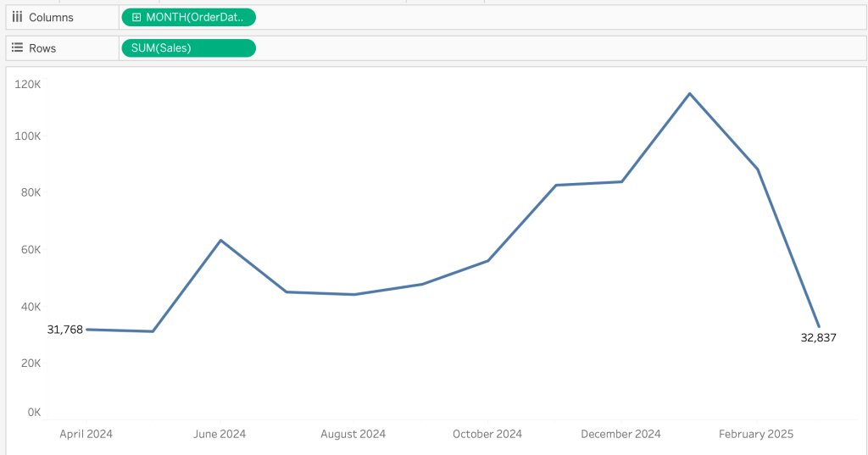This screenshot has height=455, width=868.
Task: Select the June 2024 peak on the line
Action: click(220, 241)
